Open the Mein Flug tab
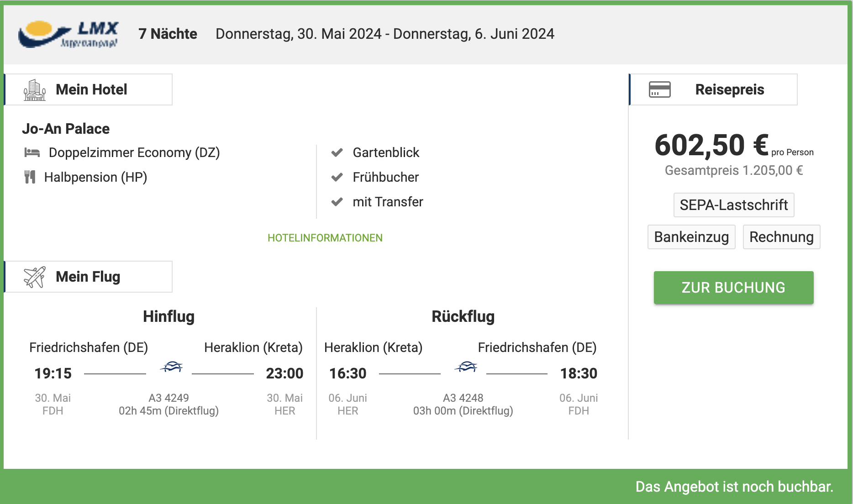Viewport: 853px width, 504px height. [89, 277]
